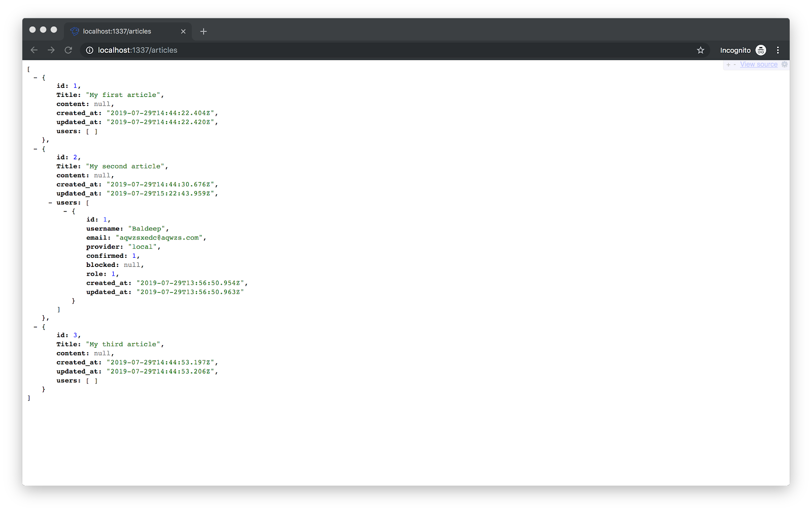Click updated_at value 2019-07-29T14:44:53.206Z
This screenshot has height=512, width=812.
tap(160, 371)
